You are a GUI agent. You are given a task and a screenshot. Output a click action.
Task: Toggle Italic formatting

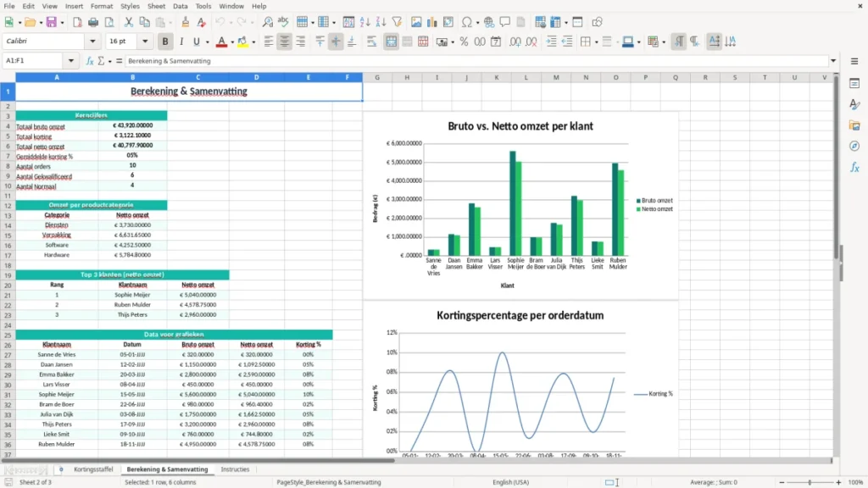pyautogui.click(x=181, y=42)
